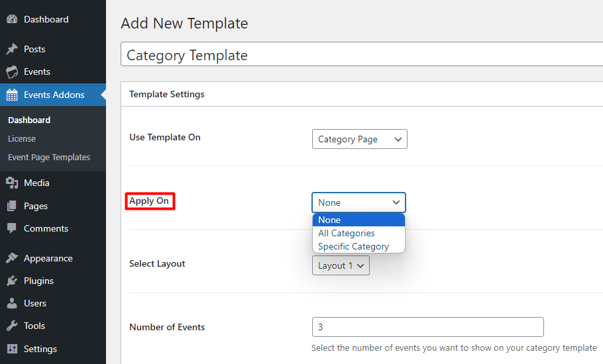Click the Events ticket icon
The height and width of the screenshot is (364, 603).
point(12,72)
